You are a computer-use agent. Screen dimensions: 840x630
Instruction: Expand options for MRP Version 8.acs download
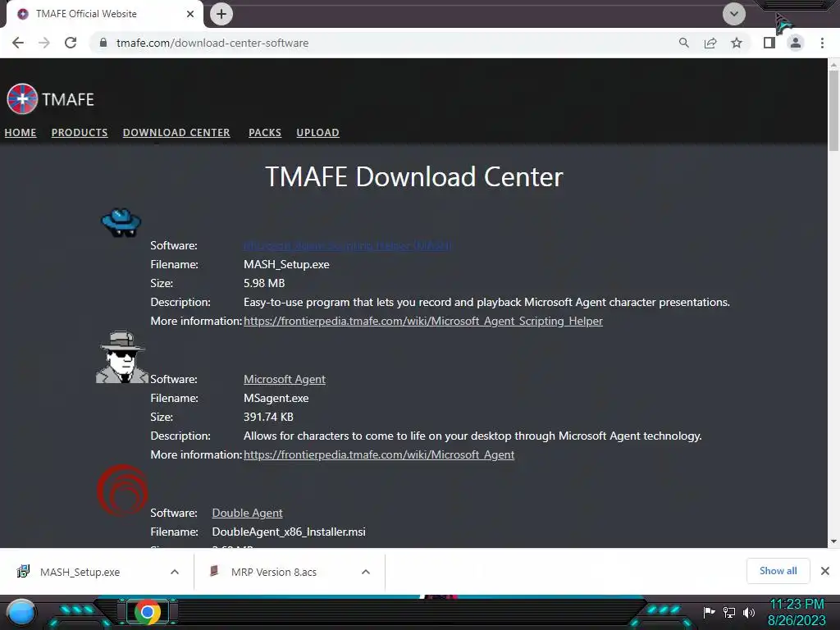tap(366, 572)
